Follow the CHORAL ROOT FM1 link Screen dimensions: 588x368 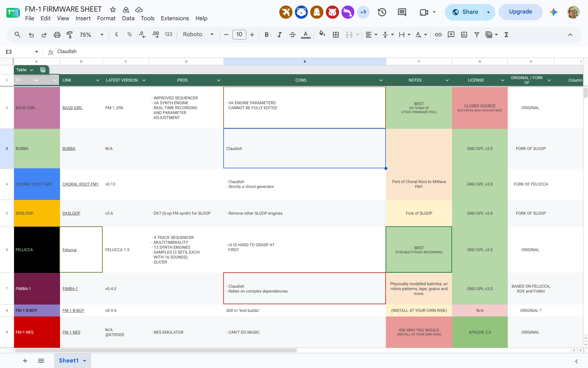pos(81,184)
